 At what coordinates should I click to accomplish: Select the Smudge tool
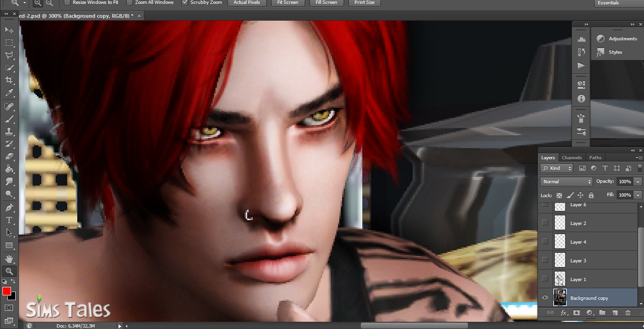click(9, 181)
